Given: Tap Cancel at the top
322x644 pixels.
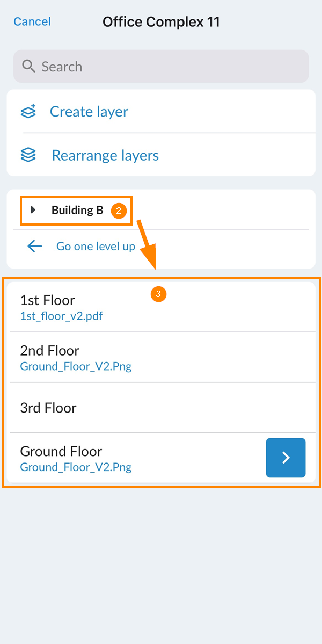Looking at the screenshot, I should (x=32, y=21).
